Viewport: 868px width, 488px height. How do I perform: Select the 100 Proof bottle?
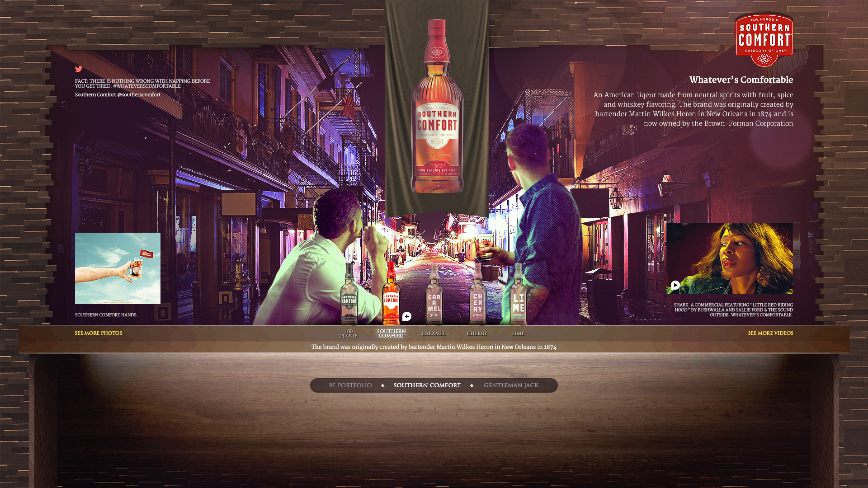click(349, 294)
